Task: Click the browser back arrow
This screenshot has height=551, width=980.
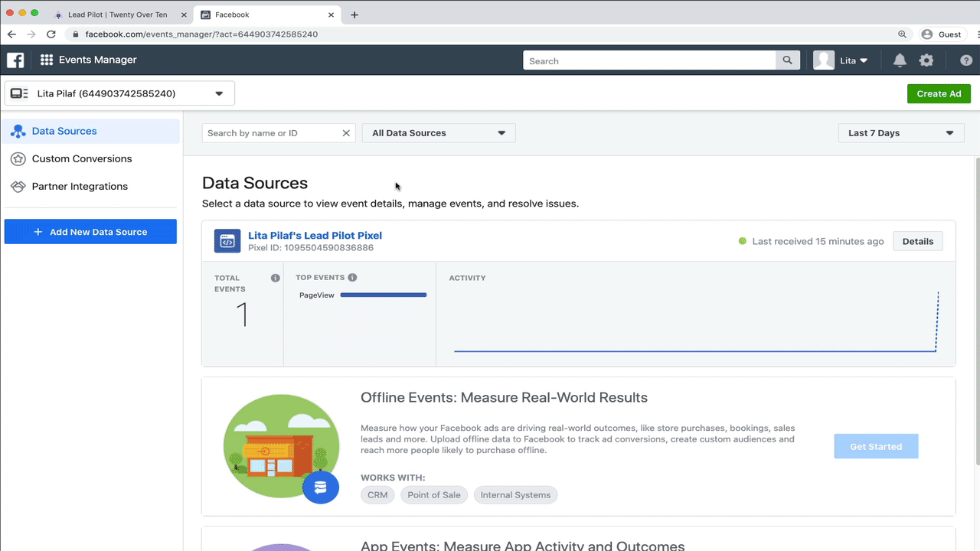Action: 11,34
